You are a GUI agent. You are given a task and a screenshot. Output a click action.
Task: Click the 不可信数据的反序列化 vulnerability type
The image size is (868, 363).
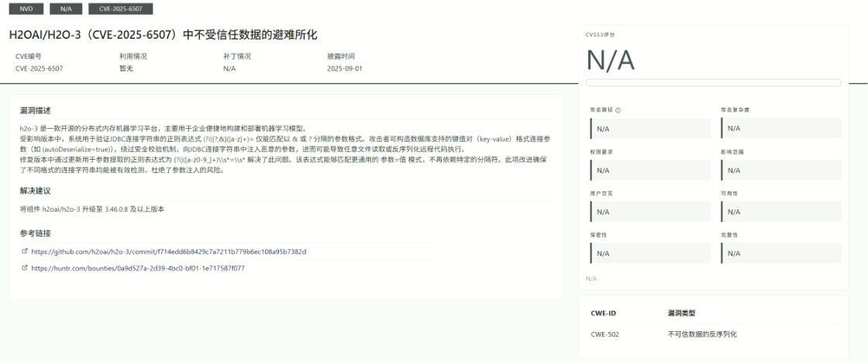point(701,334)
